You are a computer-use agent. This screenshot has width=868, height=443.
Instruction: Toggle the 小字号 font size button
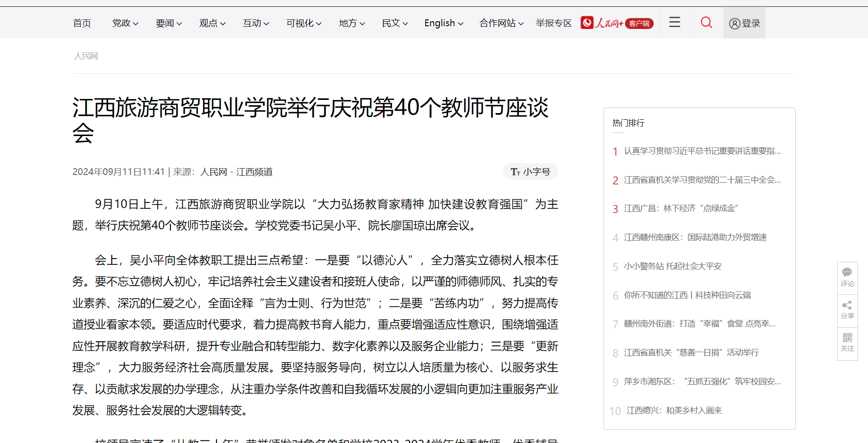click(x=530, y=172)
